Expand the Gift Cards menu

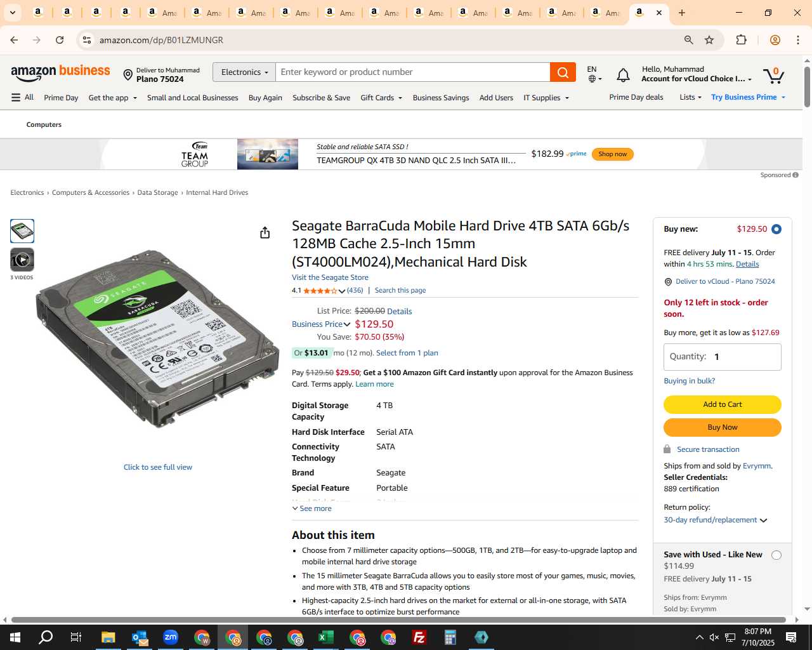381,98
